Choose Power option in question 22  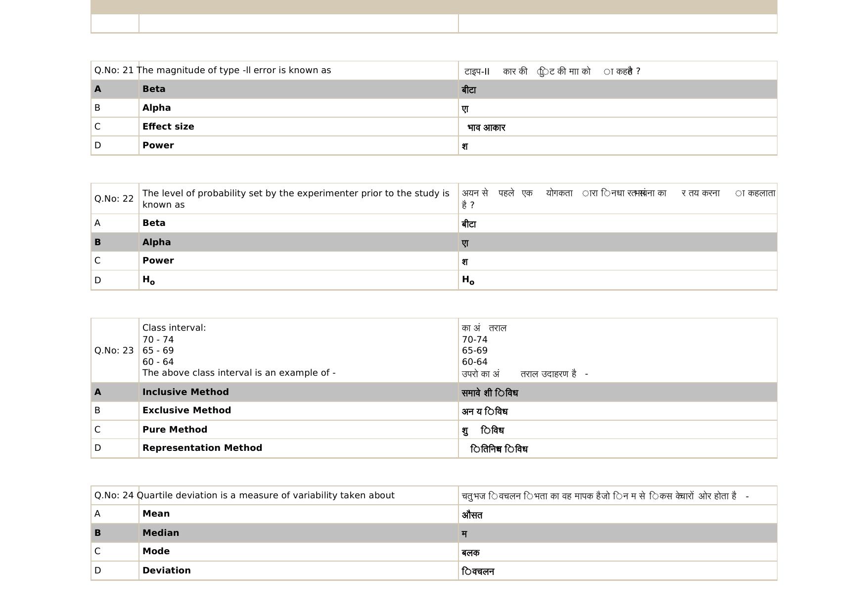[x=158, y=261]
